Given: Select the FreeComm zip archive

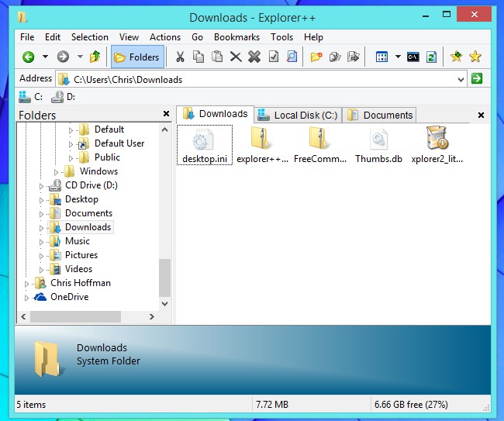Looking at the screenshot, I should [x=320, y=145].
